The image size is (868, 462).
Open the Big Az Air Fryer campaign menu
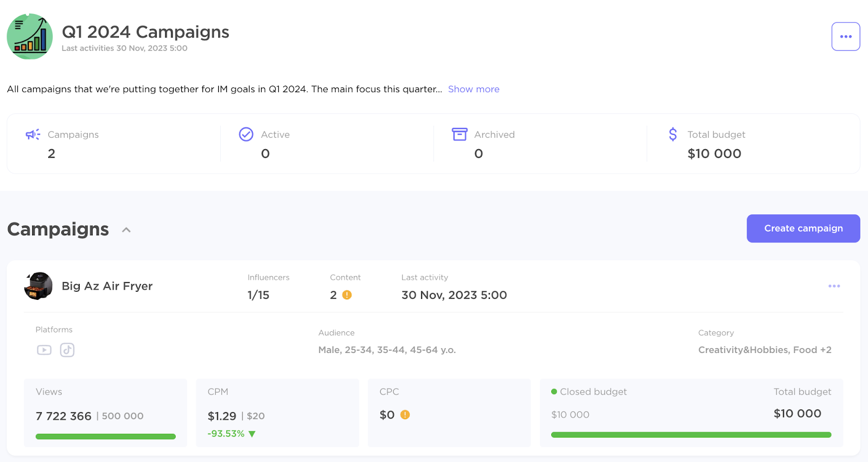coord(834,286)
